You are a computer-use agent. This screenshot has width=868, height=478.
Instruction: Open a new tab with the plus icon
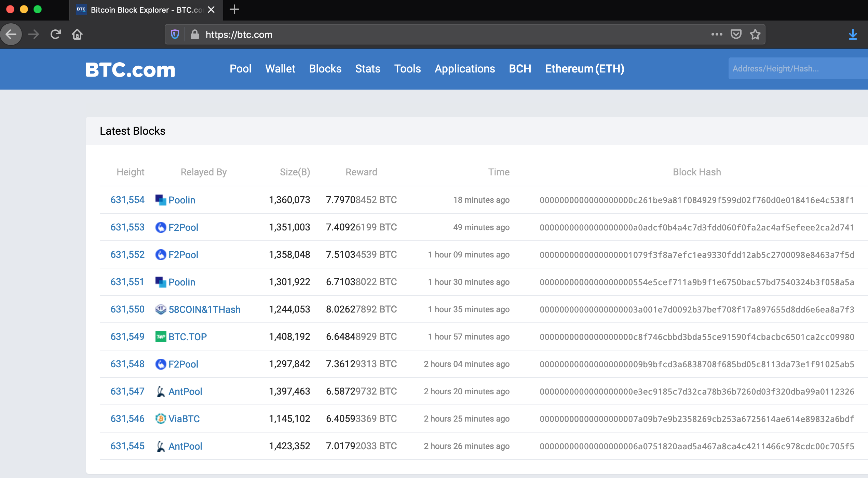click(234, 10)
